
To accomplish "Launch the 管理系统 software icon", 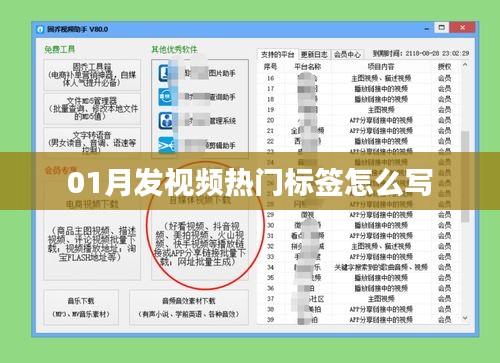I will [x=166, y=121].
